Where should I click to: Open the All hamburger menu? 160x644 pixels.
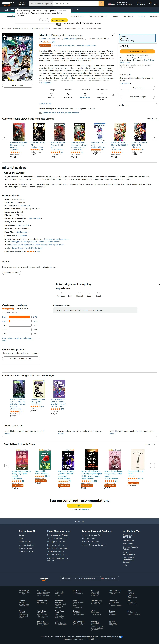(5, 10)
